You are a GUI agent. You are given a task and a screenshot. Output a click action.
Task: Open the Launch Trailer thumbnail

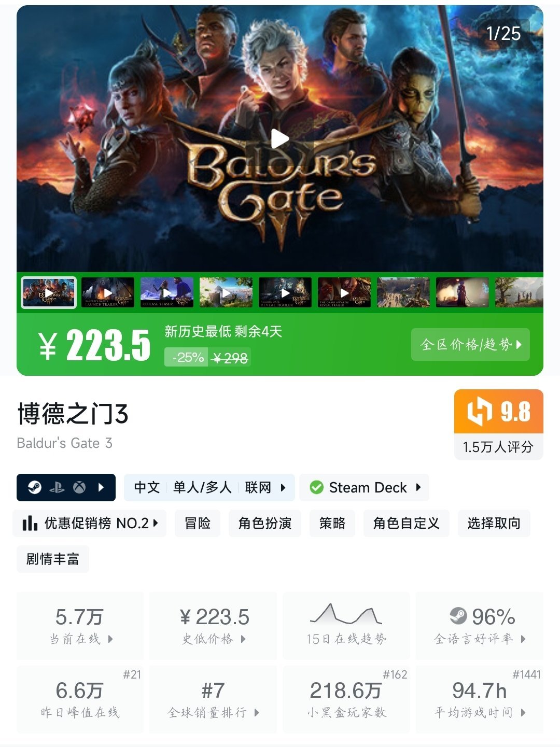coord(108,292)
